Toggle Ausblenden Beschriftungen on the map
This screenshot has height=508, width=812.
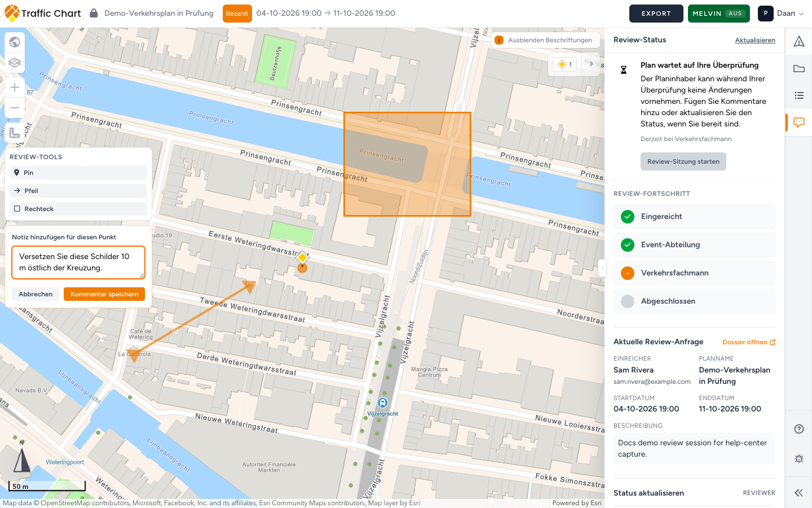click(x=545, y=40)
